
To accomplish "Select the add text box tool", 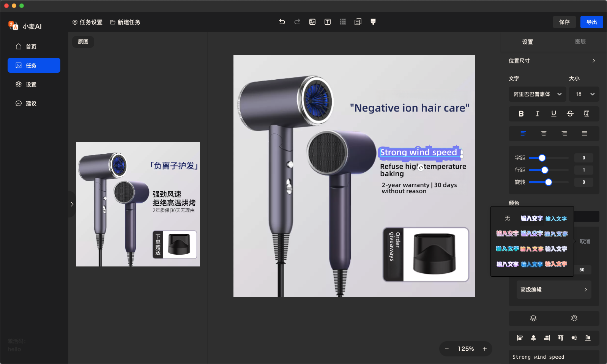I will (328, 22).
